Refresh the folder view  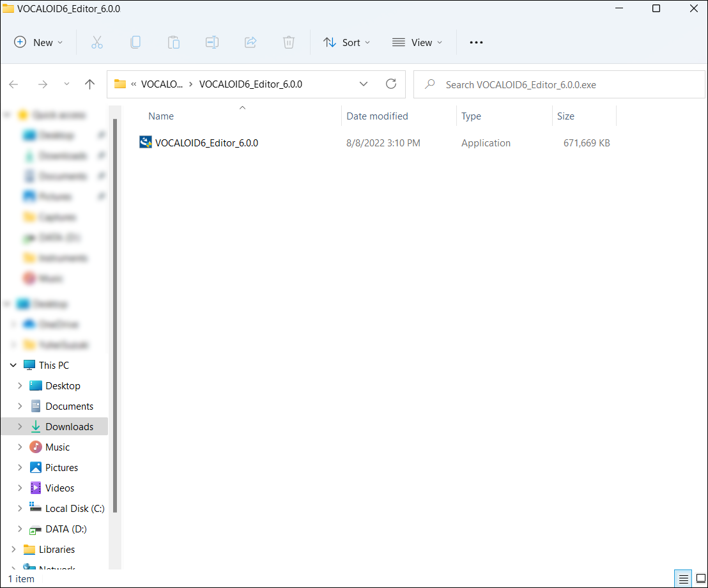tap(391, 84)
